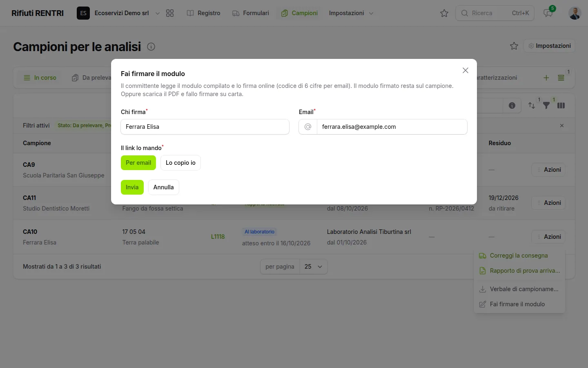Image resolution: width=588 pixels, height=368 pixels.
Task: Choose Rapporto di prova arriva... menu entry
Action: pos(519,271)
